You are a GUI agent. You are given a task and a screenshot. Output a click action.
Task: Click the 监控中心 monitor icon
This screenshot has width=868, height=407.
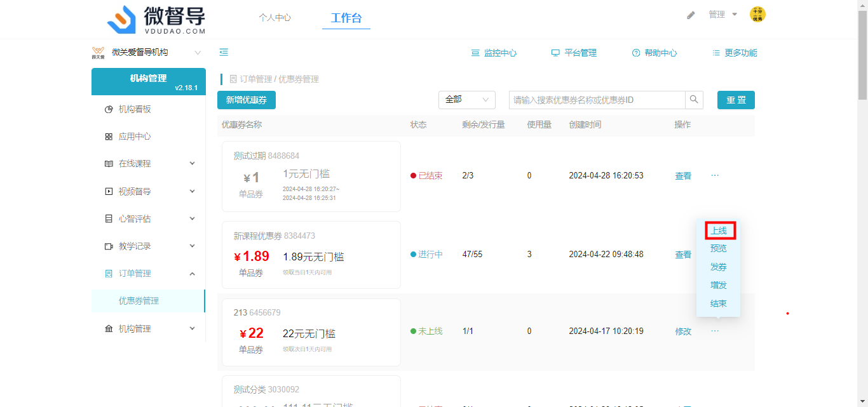(475, 53)
